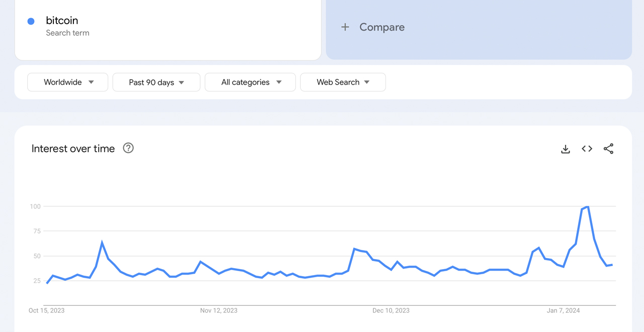644x332 pixels.
Task: Open the Past 90 days time range dropdown
Action: (x=156, y=82)
